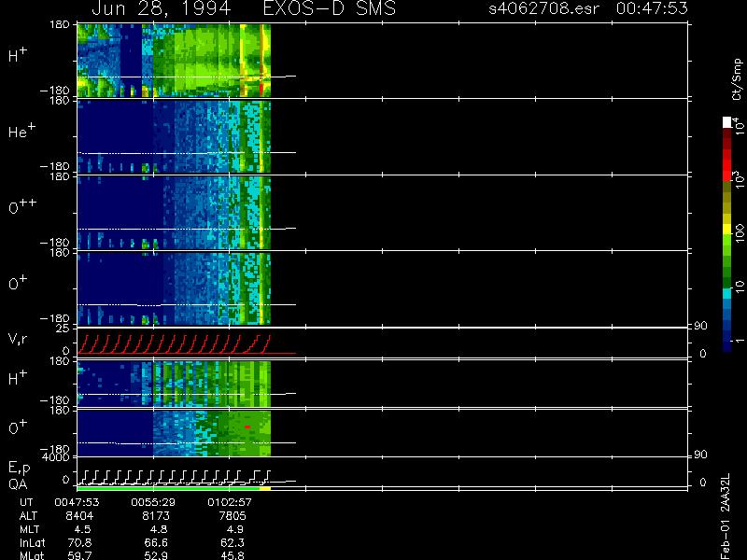Click the yellow segment of the QA bar
747x560 pixels.
[x=265, y=488]
